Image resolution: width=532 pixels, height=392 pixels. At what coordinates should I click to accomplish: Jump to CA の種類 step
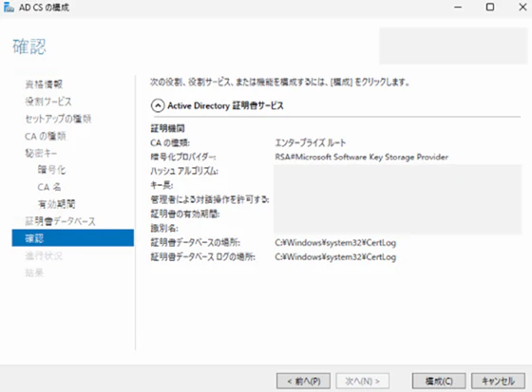[x=46, y=136]
